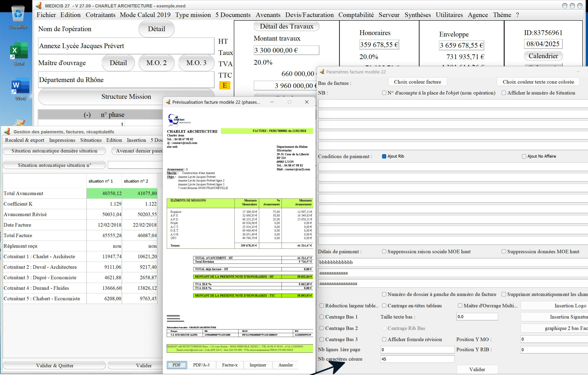Open the Devis/Facturation menu
The width and height of the screenshot is (588, 375).
pyautogui.click(x=309, y=15)
